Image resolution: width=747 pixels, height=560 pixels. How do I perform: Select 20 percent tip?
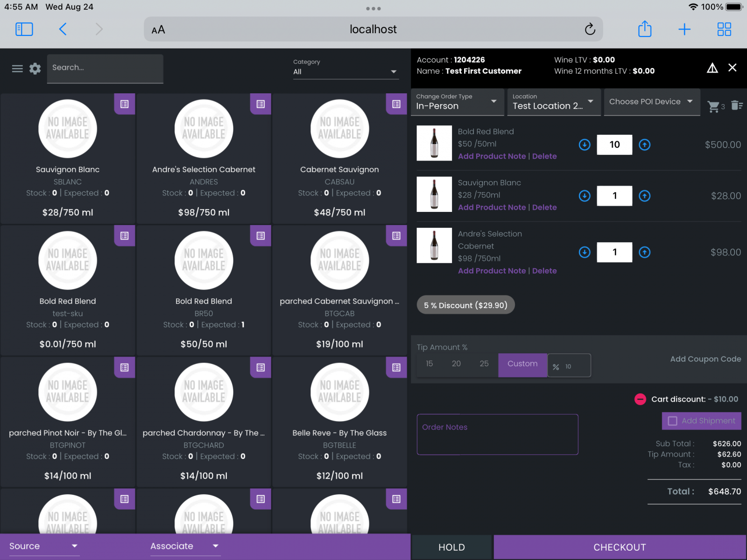(456, 364)
